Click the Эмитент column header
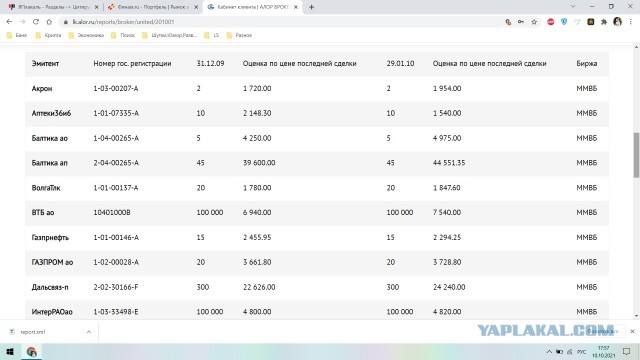 point(45,63)
